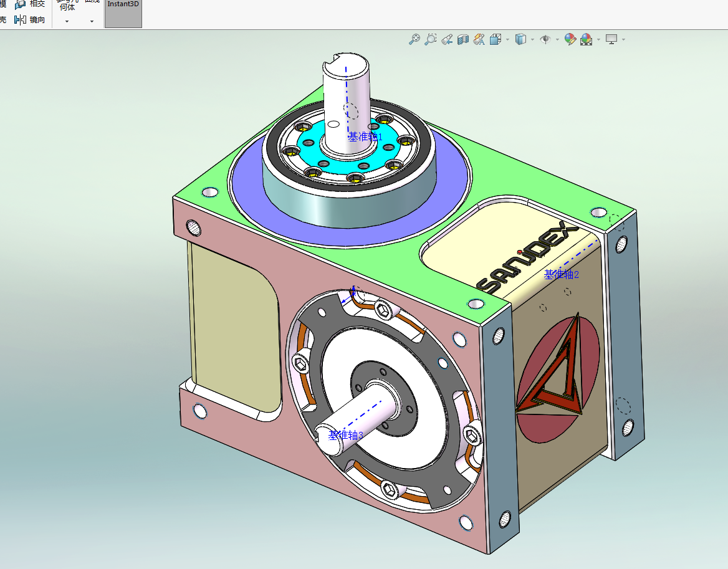
Task: Click the View Orientation cube icon
Action: 496,39
